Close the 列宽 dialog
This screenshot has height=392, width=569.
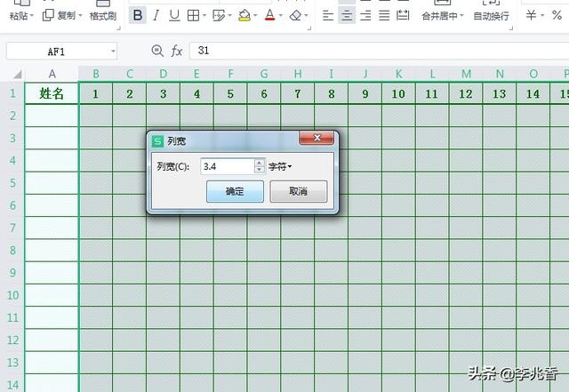[x=317, y=138]
